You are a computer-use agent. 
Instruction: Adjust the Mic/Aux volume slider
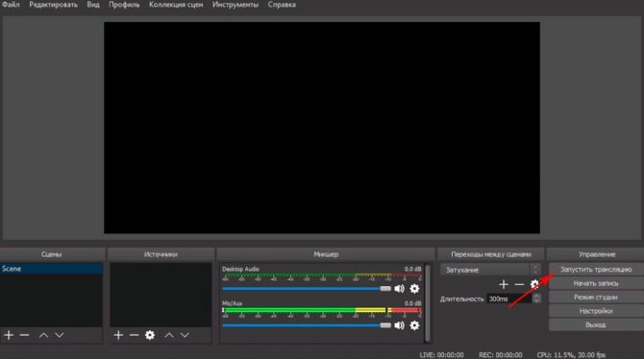click(307, 325)
